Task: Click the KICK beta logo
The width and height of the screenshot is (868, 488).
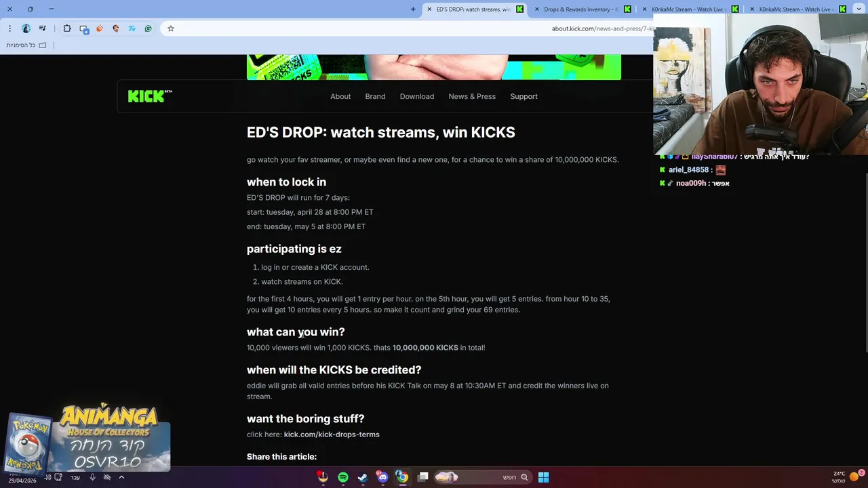Action: 150,96
